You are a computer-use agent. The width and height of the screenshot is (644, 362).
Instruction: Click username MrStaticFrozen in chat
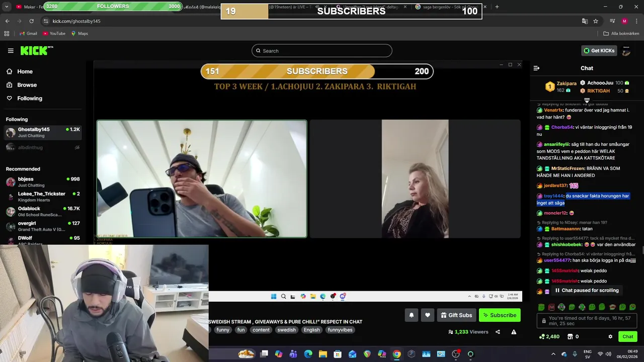pyautogui.click(x=568, y=168)
